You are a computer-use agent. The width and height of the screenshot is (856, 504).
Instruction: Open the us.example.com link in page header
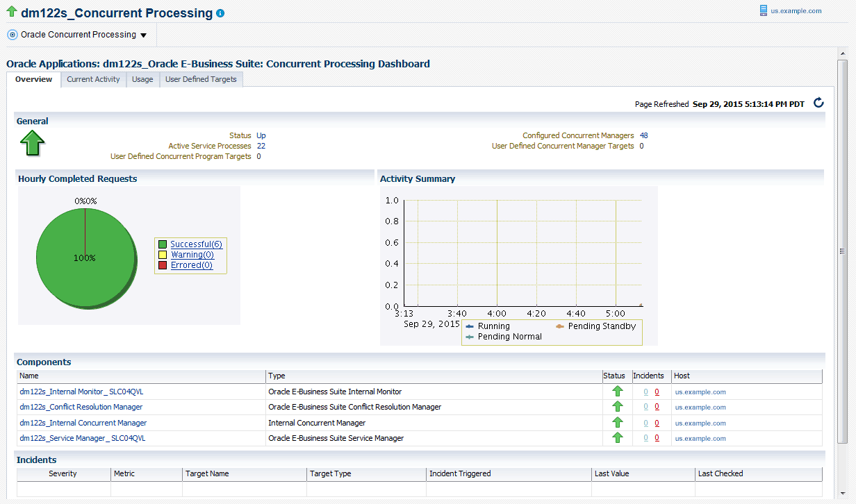tap(796, 11)
